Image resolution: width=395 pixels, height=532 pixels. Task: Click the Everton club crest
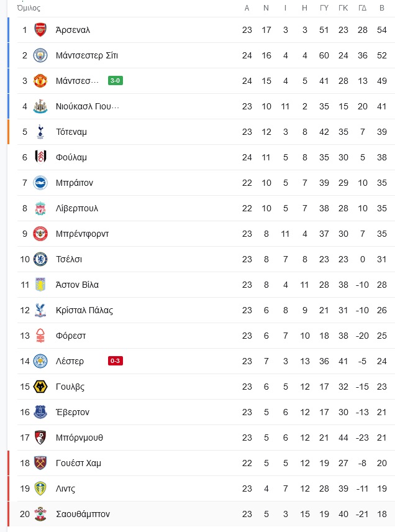40,412
